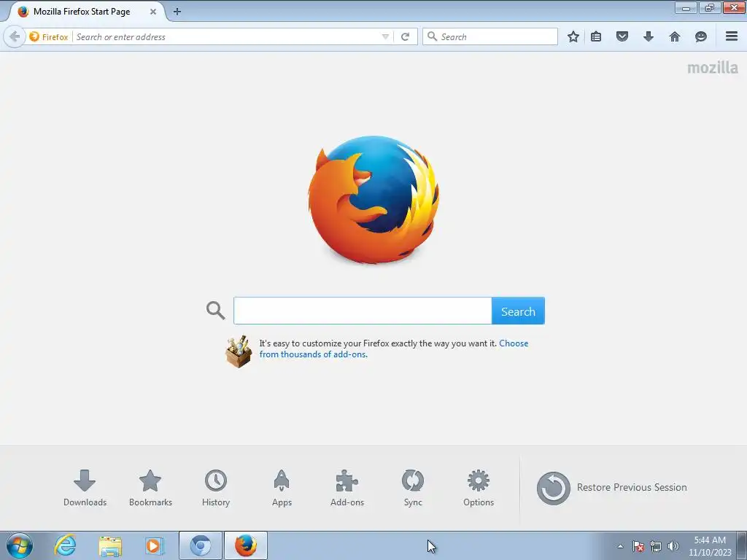This screenshot has width=747, height=560.
Task: Open Downloads from the bottom launcher
Action: (85, 488)
